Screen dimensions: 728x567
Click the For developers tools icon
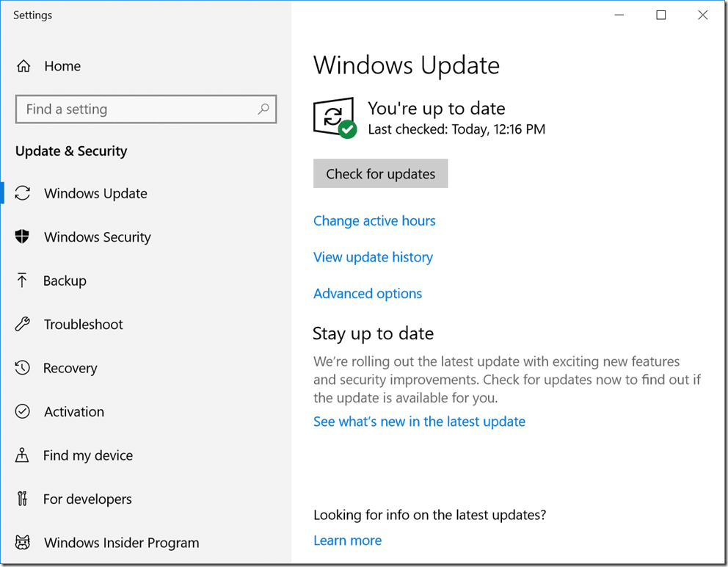click(22, 499)
